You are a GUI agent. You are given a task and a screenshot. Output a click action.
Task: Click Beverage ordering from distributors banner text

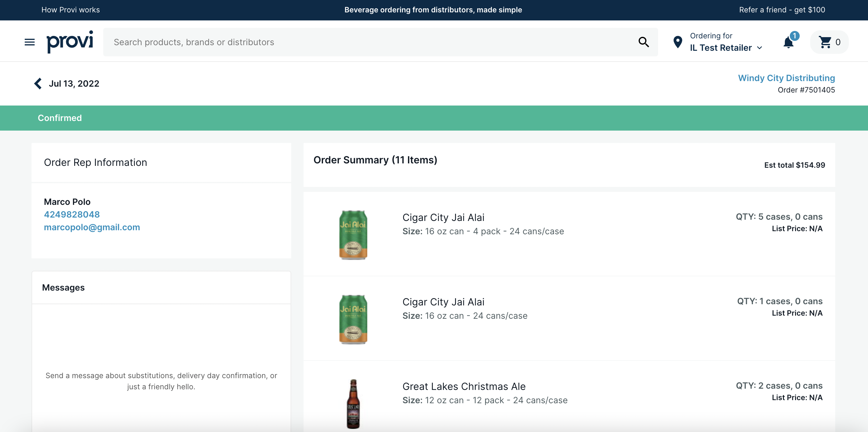pos(433,10)
